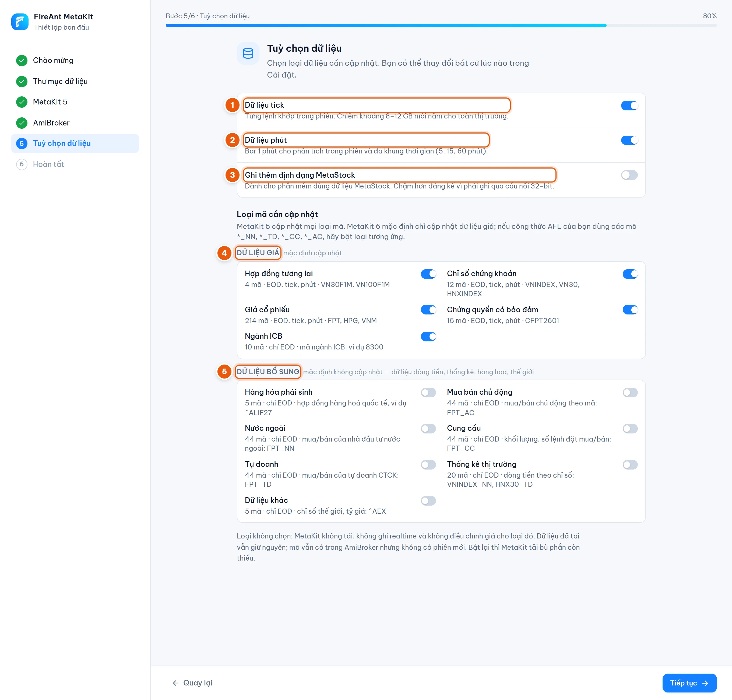Switch on Dữ liệu khác toggle
732x700 pixels.
click(428, 501)
